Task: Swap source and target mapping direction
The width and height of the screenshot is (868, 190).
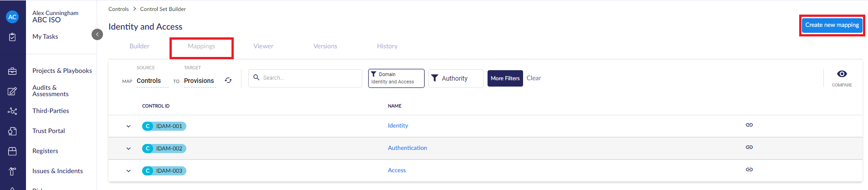Action: [x=228, y=81]
